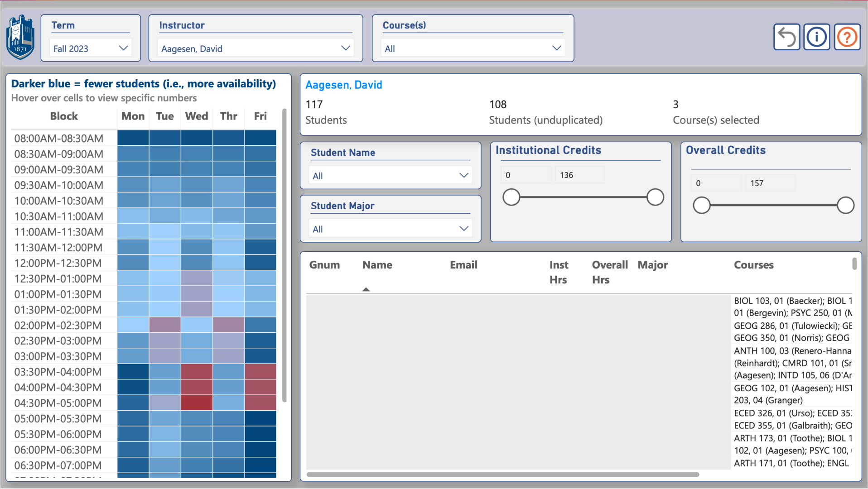868x489 pixels.
Task: Expand the Student Name dropdown
Action: coord(390,176)
